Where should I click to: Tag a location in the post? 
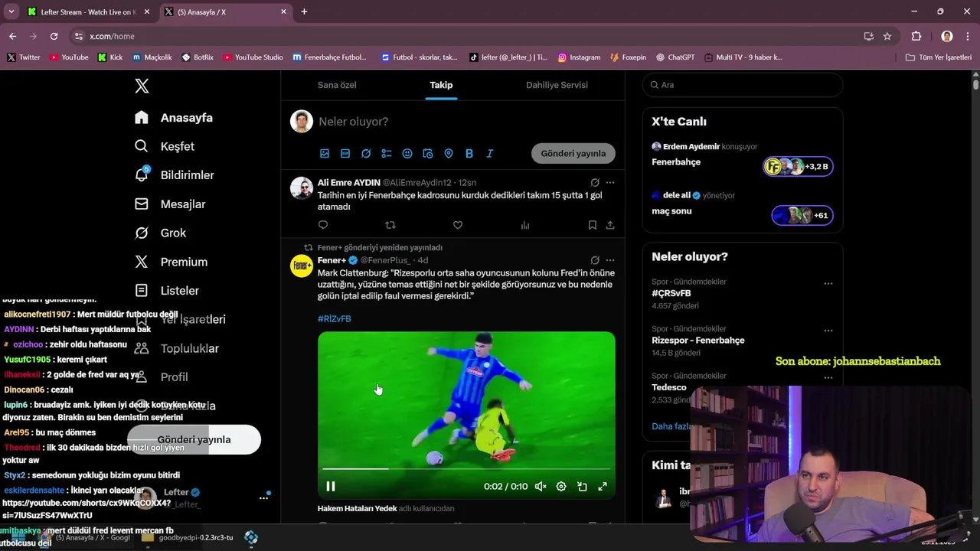point(449,154)
